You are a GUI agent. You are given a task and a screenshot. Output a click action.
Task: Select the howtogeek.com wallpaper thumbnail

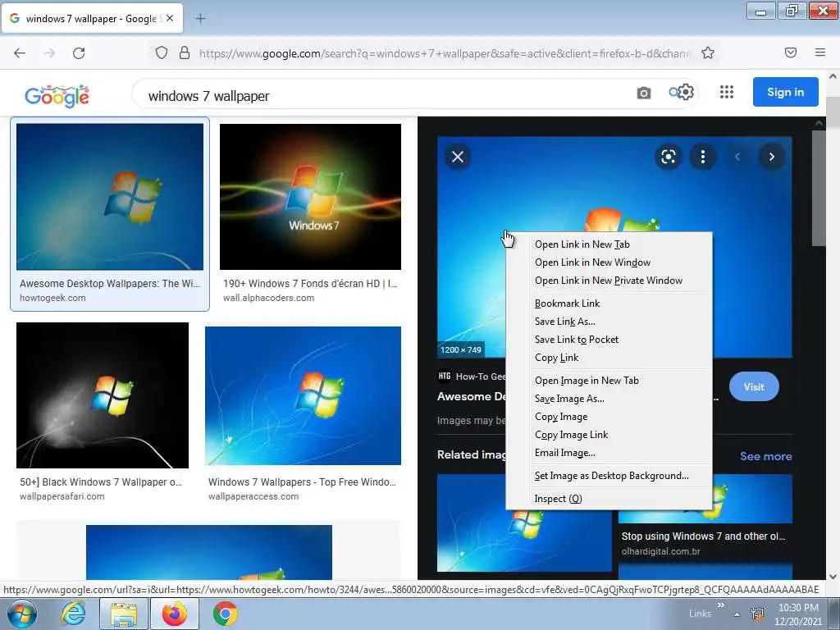pyautogui.click(x=110, y=197)
